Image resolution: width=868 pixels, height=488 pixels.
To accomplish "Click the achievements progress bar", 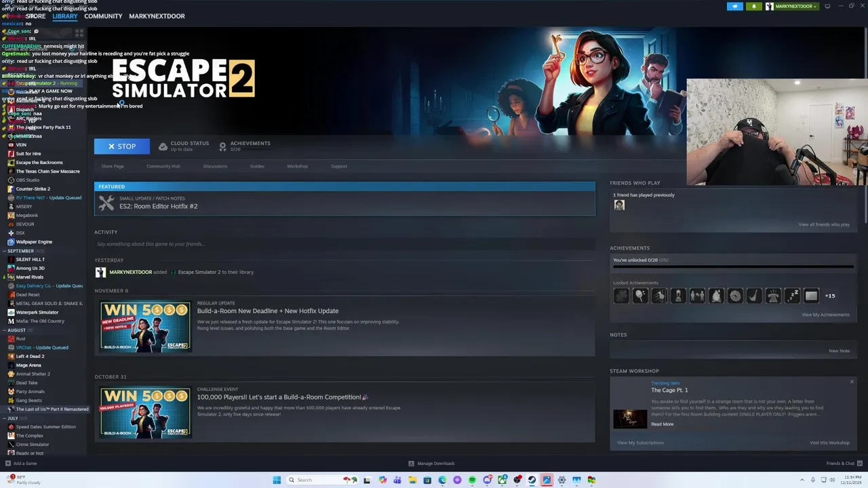I will pos(733,266).
